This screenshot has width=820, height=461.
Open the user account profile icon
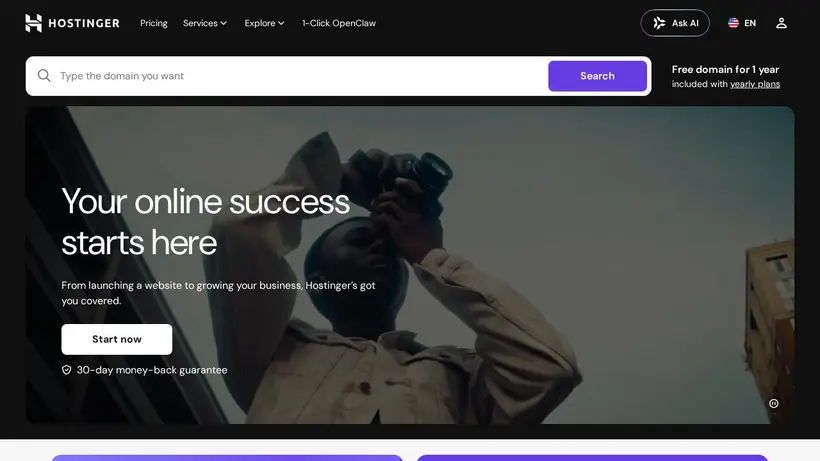click(x=781, y=23)
